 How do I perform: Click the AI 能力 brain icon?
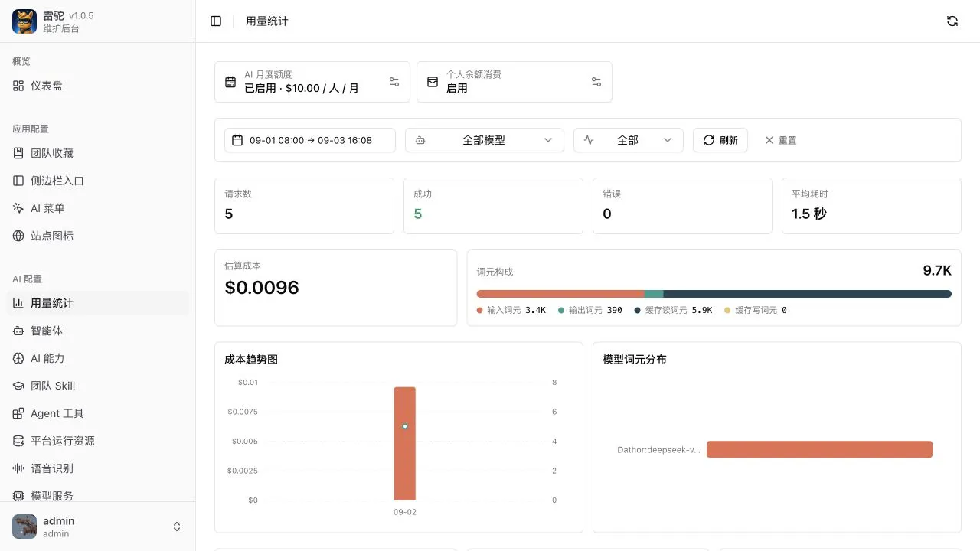coord(18,358)
